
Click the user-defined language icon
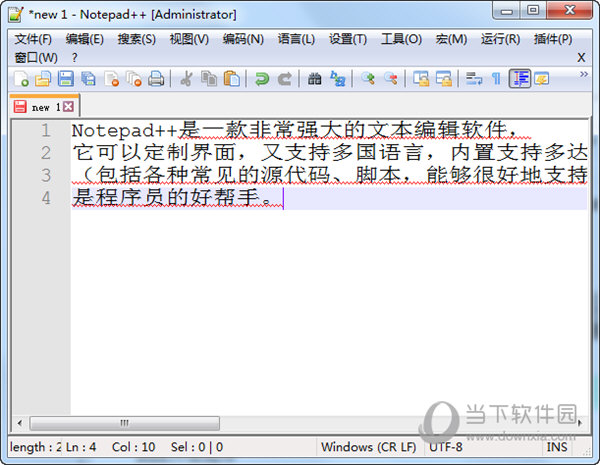coord(541,79)
